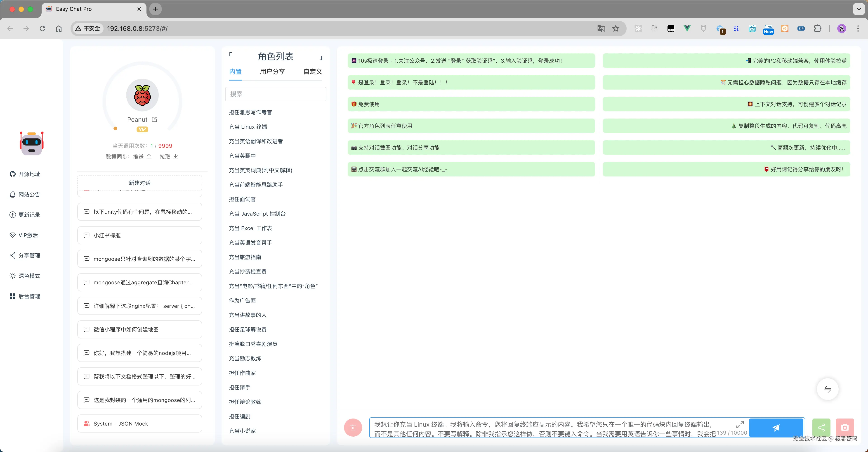Expand the input box with the arrows icon

[x=740, y=424]
